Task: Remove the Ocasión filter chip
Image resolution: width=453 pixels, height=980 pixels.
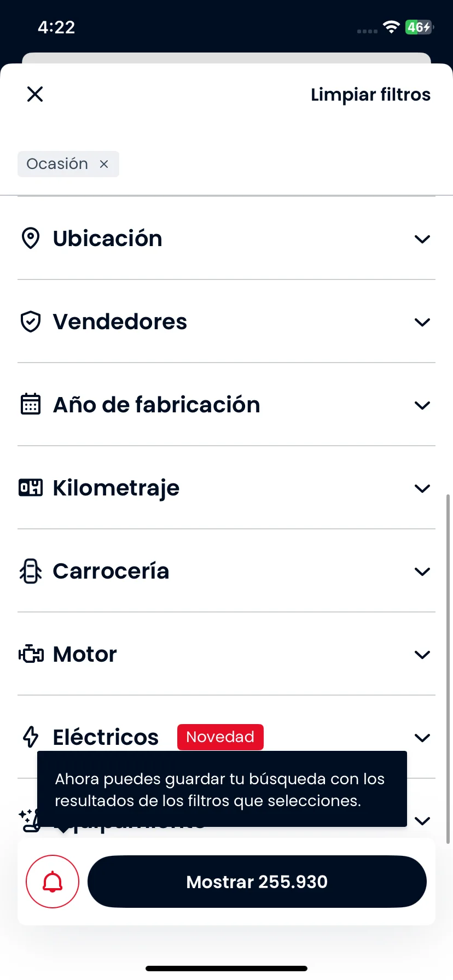Action: [x=104, y=164]
